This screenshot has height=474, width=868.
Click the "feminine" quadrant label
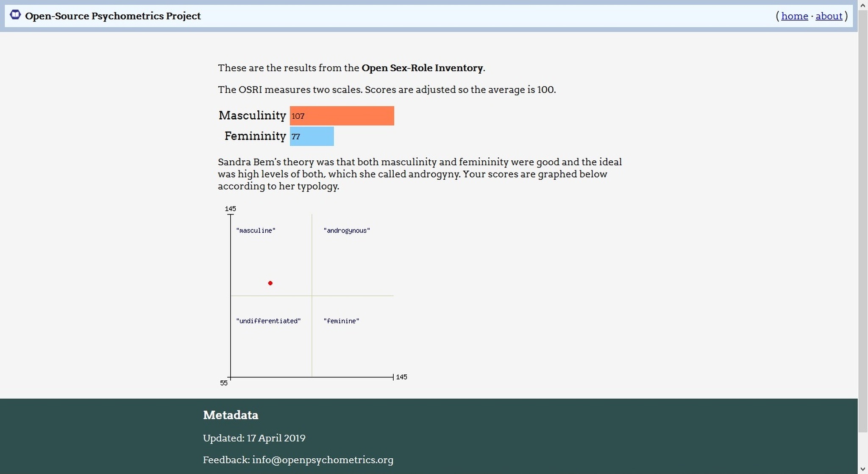[x=341, y=321]
